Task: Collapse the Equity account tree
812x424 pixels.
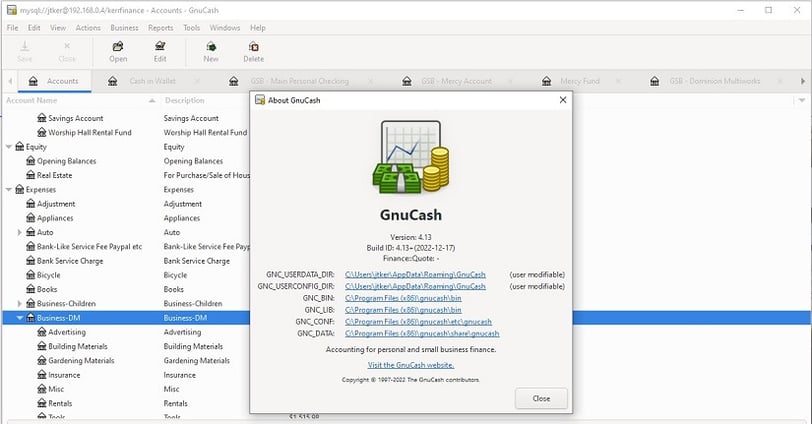Action: pyautogui.click(x=9, y=147)
